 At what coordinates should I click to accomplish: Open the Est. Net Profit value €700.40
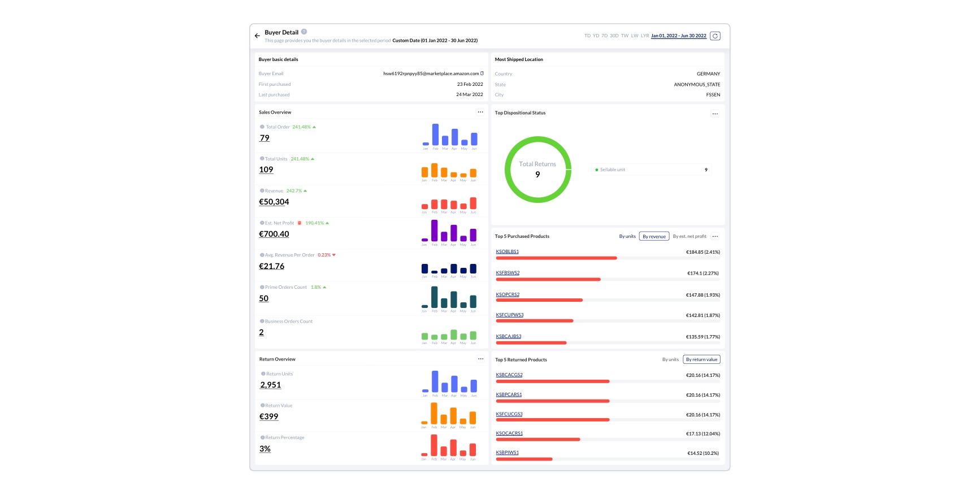tap(274, 234)
